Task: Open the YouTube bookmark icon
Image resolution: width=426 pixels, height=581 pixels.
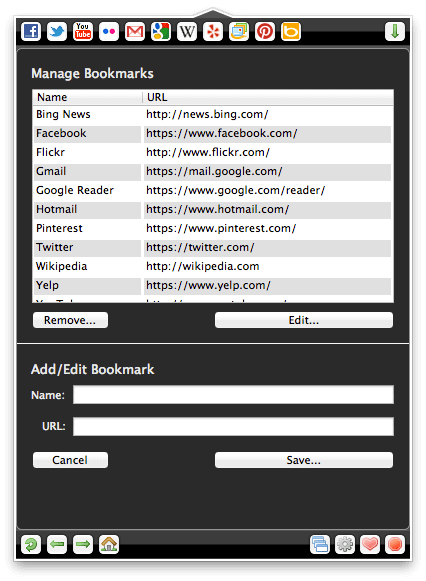Action: click(83, 31)
